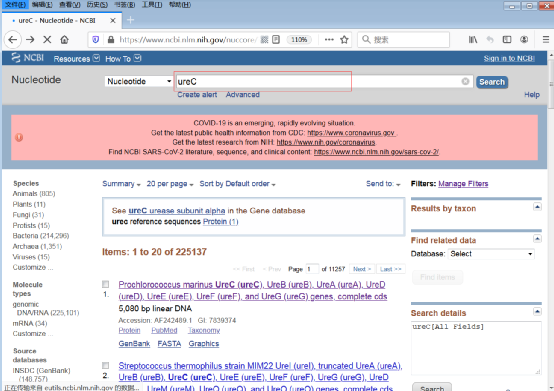
Task: Open the 帮助 Help menu
Action: (180, 5)
